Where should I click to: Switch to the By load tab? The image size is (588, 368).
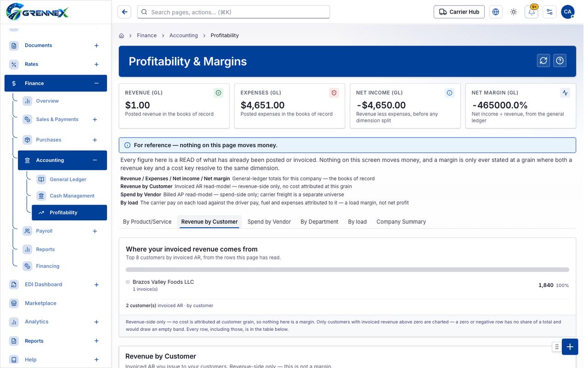pyautogui.click(x=357, y=222)
